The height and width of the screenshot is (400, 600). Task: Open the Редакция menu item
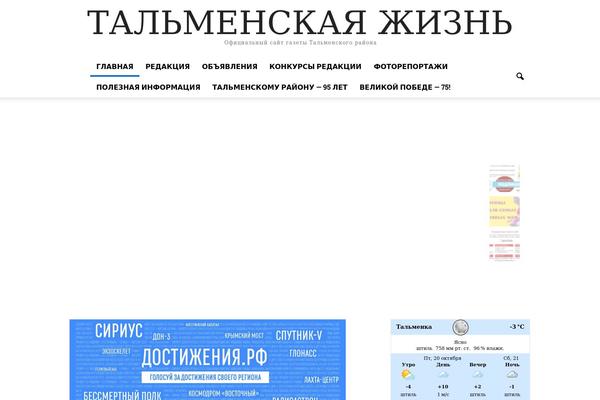(168, 67)
